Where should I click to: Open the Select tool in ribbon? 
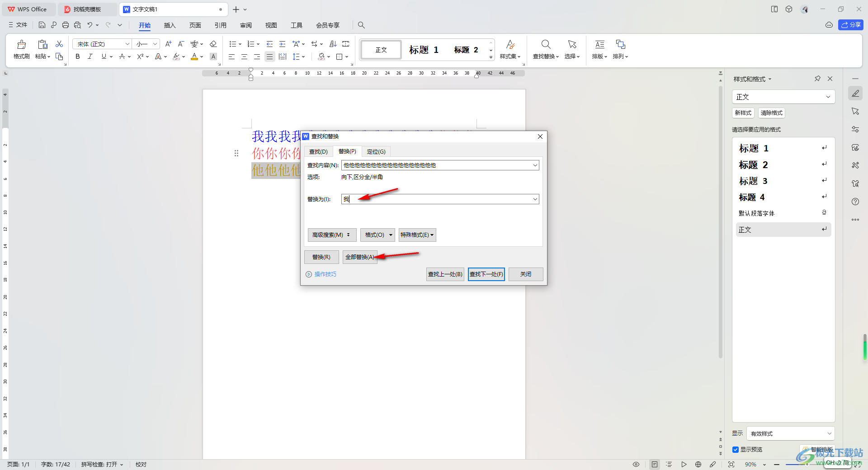tap(572, 49)
